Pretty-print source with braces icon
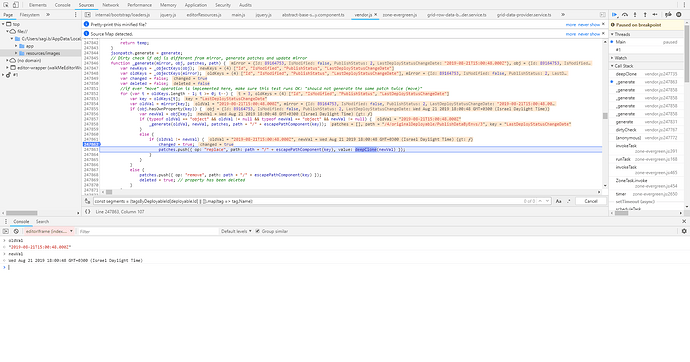The image size is (690, 362). pyautogui.click(x=88, y=212)
